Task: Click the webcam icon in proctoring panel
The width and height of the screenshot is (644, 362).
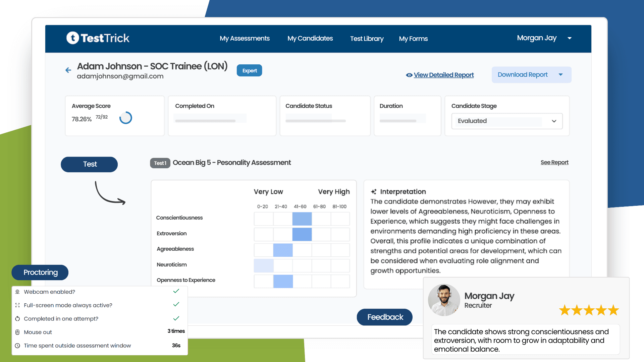Action: click(x=17, y=292)
